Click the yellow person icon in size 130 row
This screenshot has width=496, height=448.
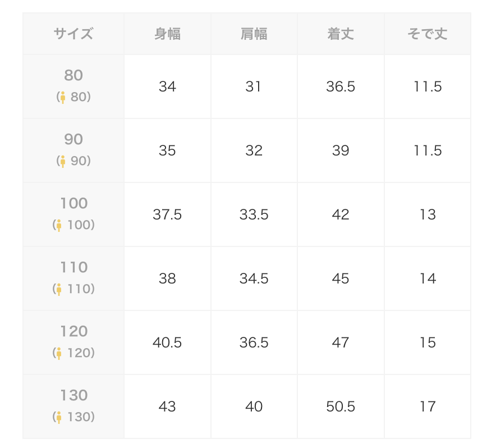[59, 417]
